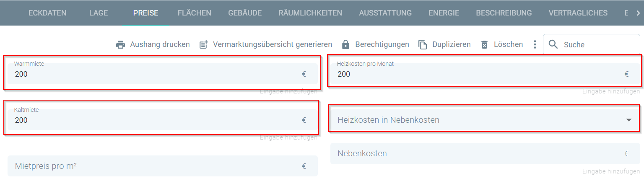Click Eingabe hinzufügen under Warmmiete

pos(288,91)
